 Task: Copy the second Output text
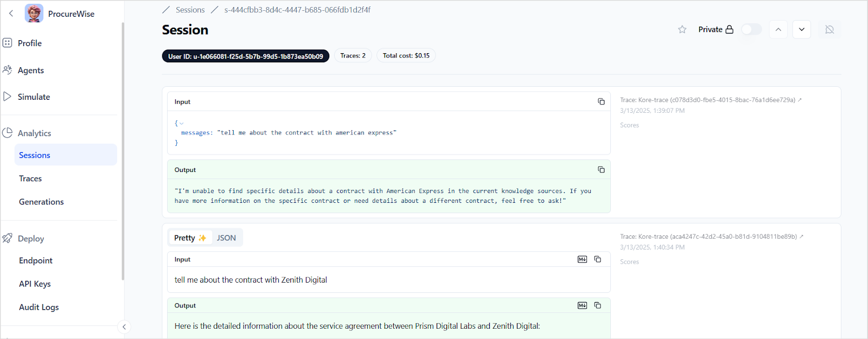click(597, 305)
